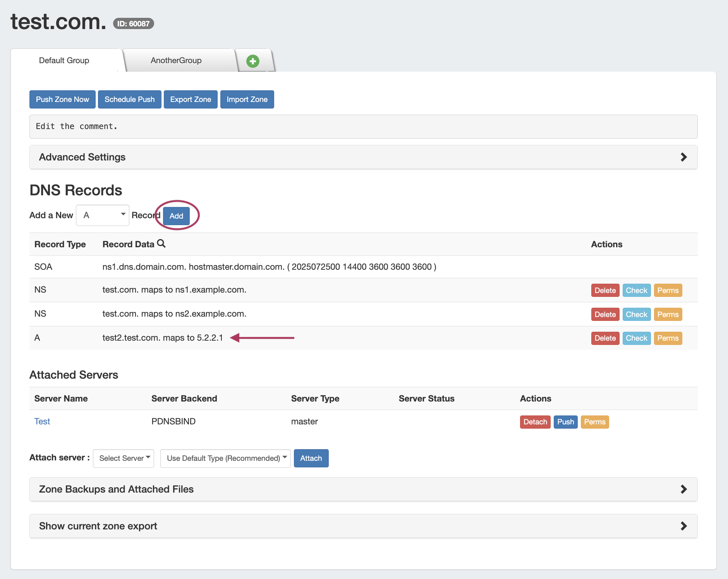The width and height of the screenshot is (728, 579).
Task: Click Add to create new DNS record
Action: tap(176, 216)
